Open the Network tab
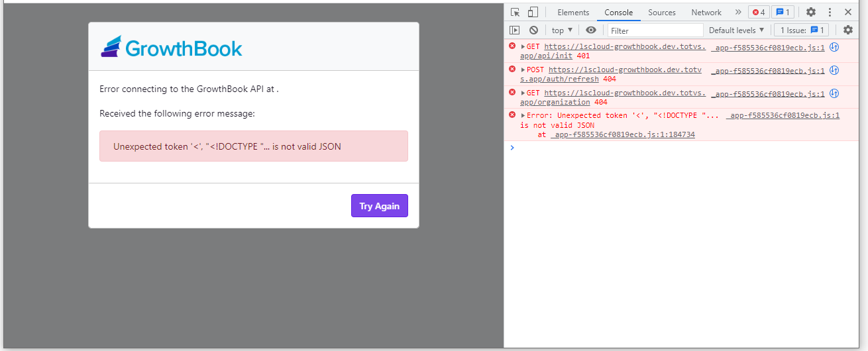Screen dimensions: 868x351 706,12
